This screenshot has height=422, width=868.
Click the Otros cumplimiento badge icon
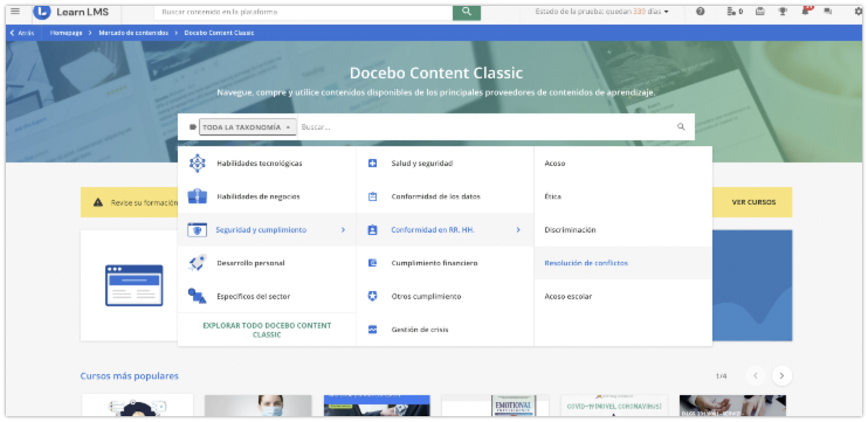[x=373, y=296]
